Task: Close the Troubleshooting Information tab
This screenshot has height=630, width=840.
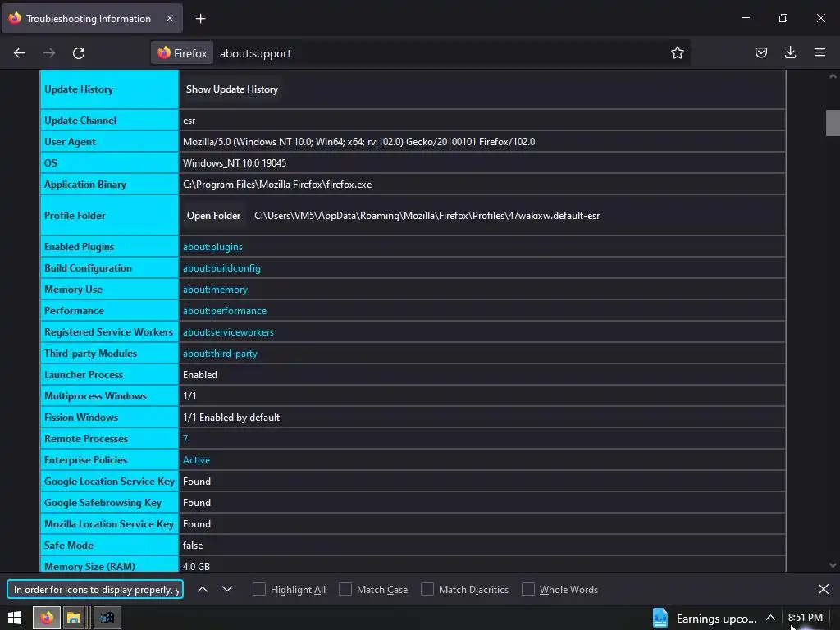Action: click(x=169, y=18)
